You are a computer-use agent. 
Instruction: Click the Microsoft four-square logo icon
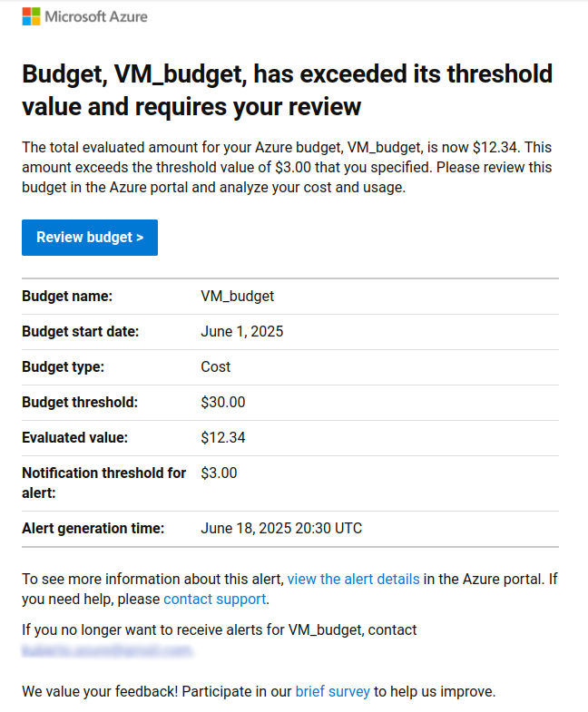click(x=31, y=17)
